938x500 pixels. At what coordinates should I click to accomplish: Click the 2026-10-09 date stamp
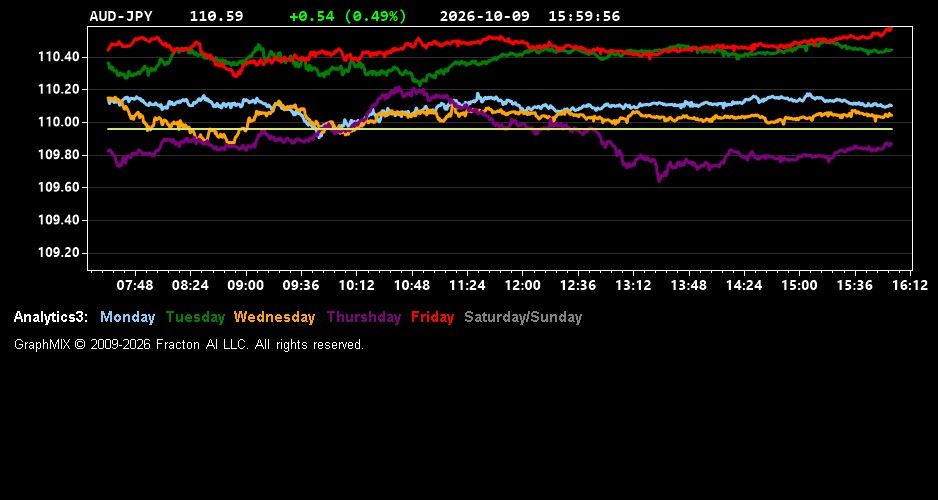tap(485, 16)
